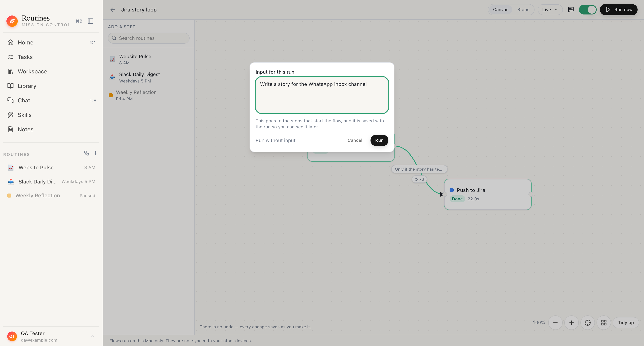The width and height of the screenshot is (644, 346).
Task: Open the Live mode dropdown
Action: [x=550, y=9]
